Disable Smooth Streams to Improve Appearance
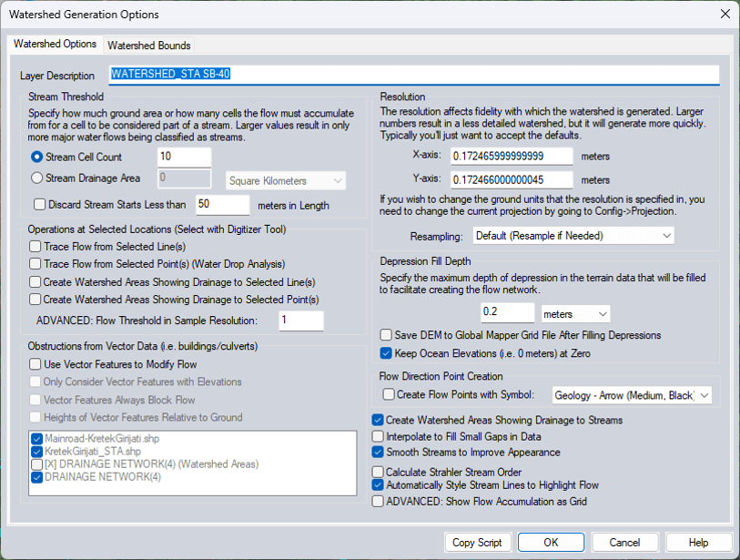This screenshot has width=740, height=560. [378, 451]
